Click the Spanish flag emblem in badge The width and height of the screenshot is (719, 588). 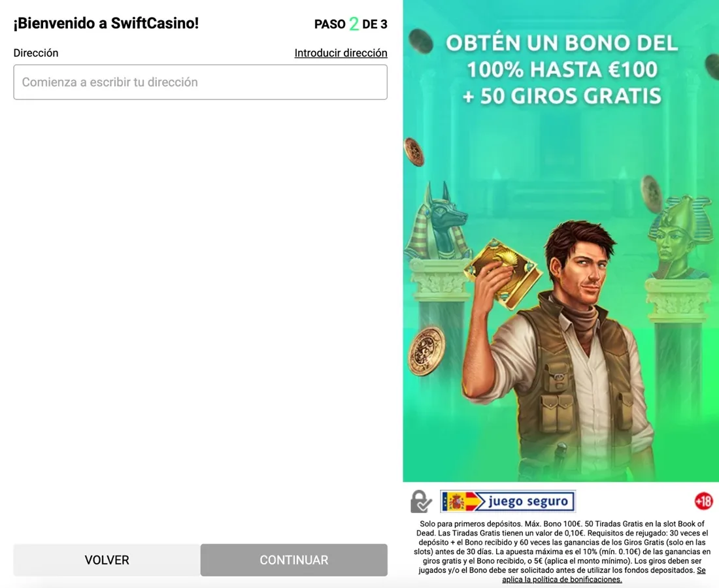(x=456, y=502)
